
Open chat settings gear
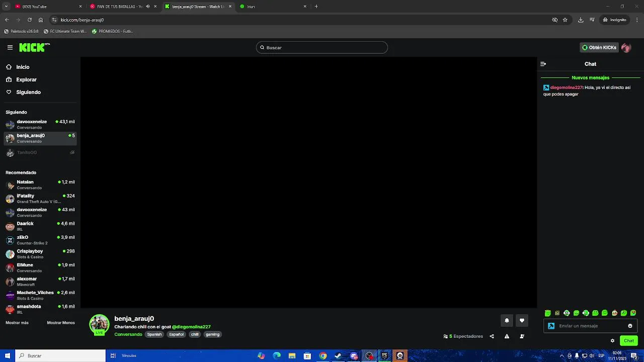click(x=612, y=340)
